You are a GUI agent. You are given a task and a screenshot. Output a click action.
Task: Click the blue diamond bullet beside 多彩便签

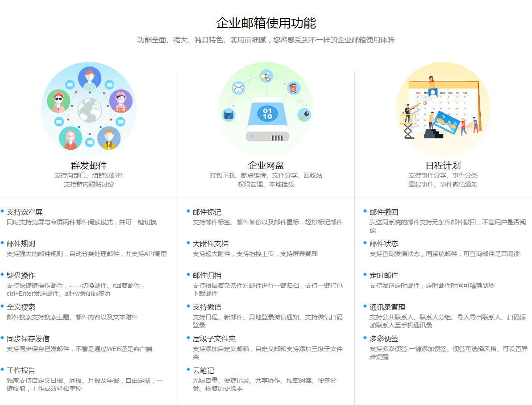tap(365, 338)
